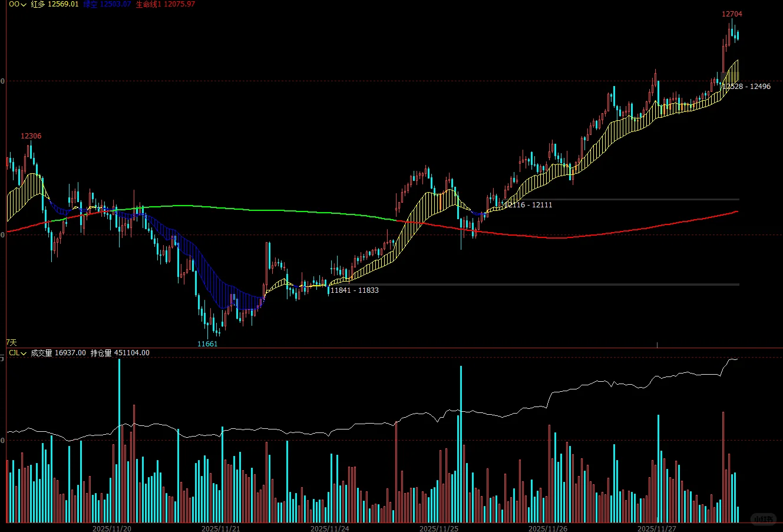
Task: Select the 生命线1 12075.97 indicator value
Action: [166, 4]
